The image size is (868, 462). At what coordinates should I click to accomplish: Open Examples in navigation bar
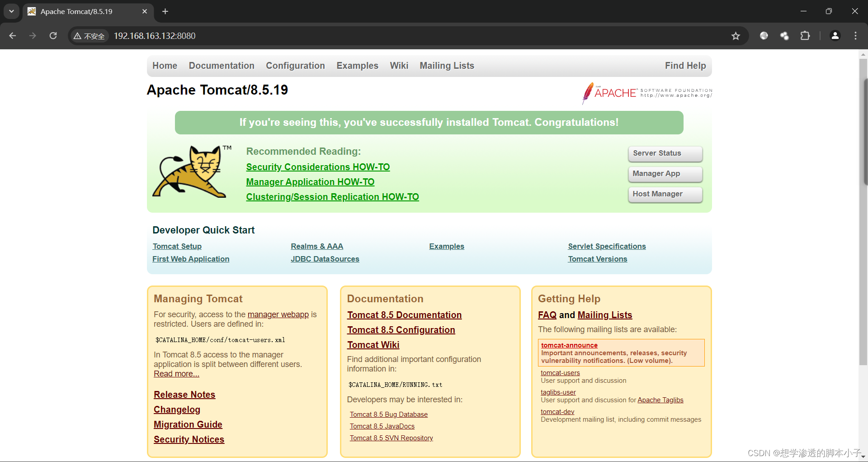tap(357, 66)
